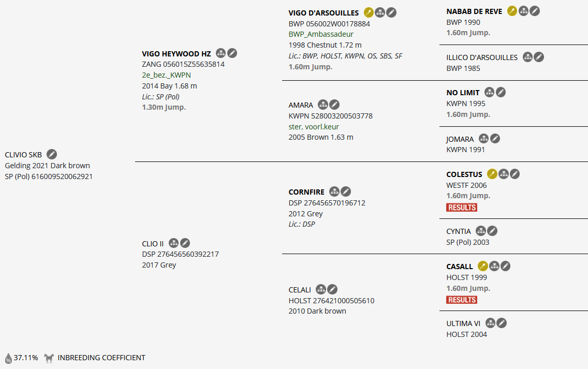Click the edit pencil for ILLICO D'ARSOUILLES
The image size is (588, 369).
coord(539,57)
